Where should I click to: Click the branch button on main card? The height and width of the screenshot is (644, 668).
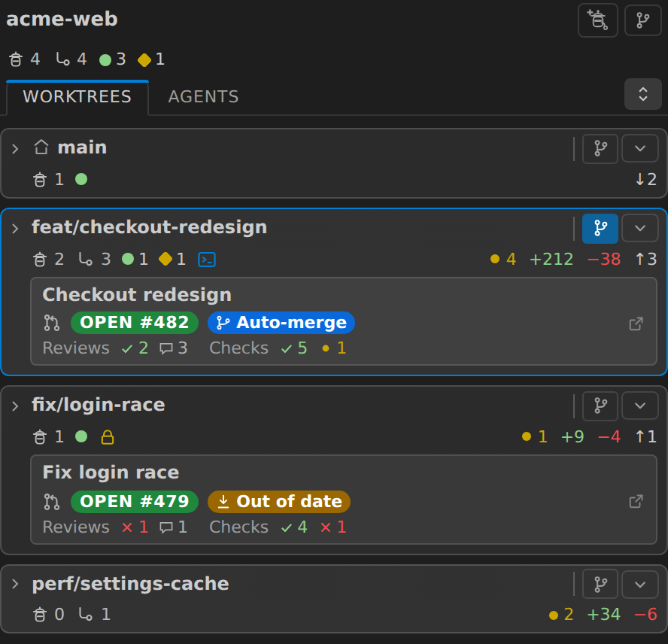[x=600, y=148]
